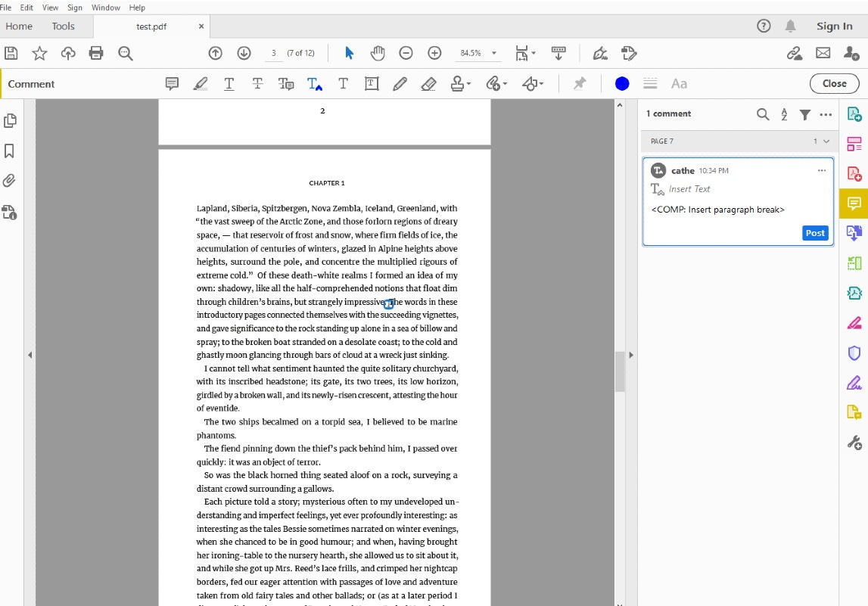Close the test.pdf tab

(201, 26)
